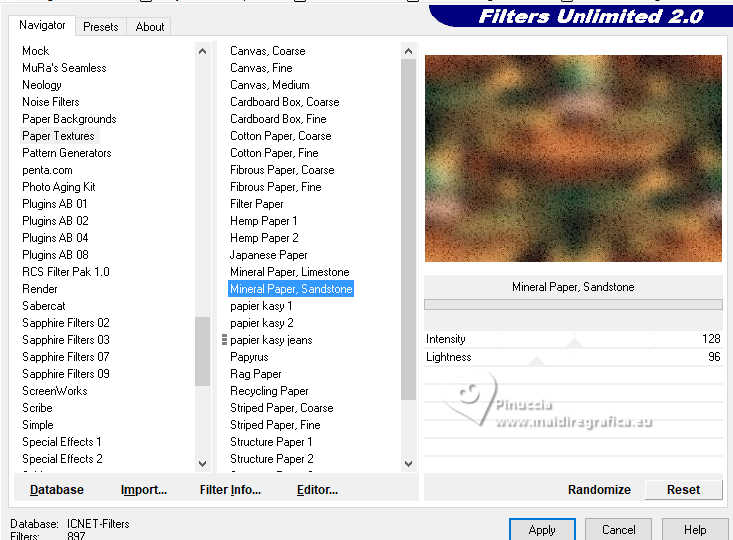Select penta.com category
The image size is (733, 540).
tap(47, 170)
